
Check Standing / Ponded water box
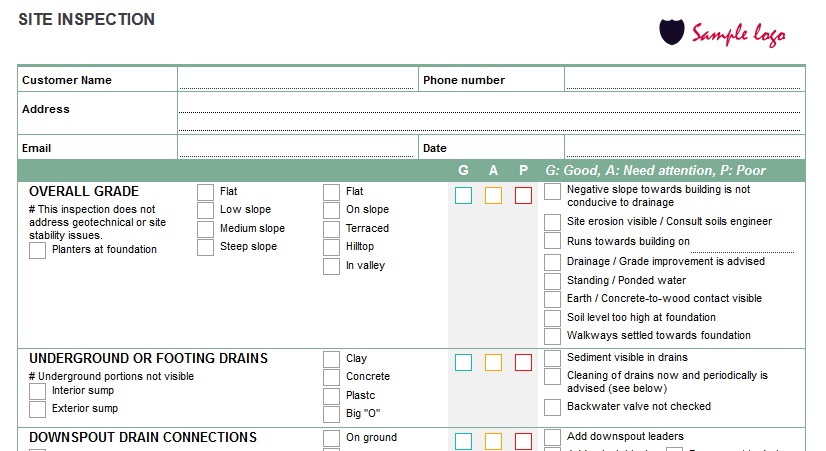point(552,281)
